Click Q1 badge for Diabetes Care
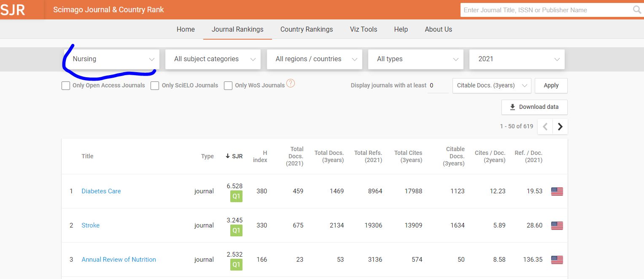644x279 pixels. pos(236,196)
